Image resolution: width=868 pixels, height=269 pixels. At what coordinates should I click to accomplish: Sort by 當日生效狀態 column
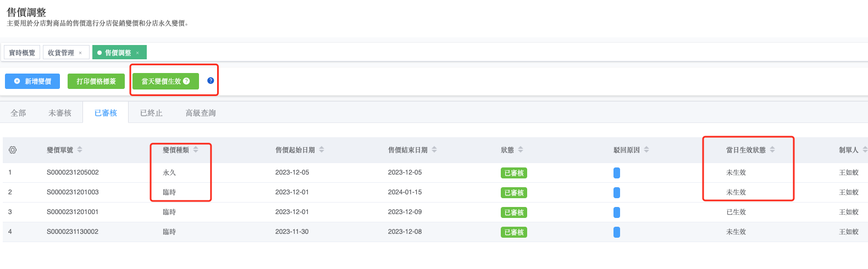click(772, 150)
